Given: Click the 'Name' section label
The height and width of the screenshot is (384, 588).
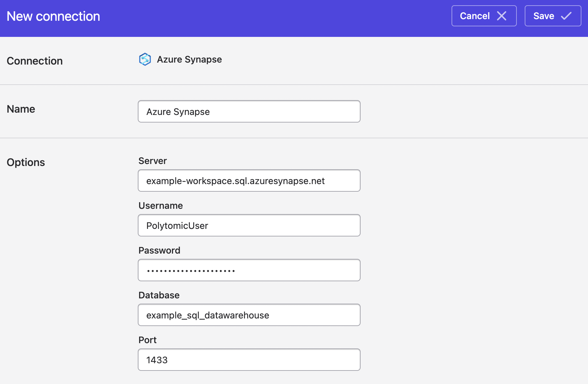Looking at the screenshot, I should coord(21,109).
